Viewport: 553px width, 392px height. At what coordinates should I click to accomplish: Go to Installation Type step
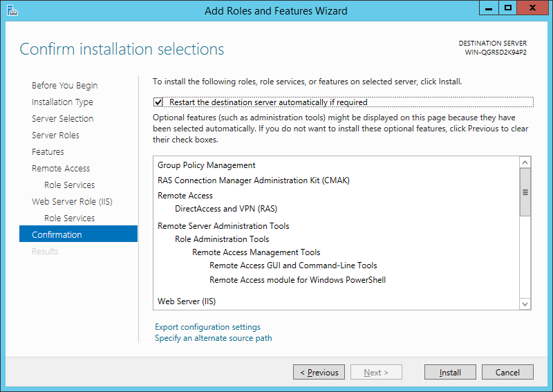coord(62,102)
